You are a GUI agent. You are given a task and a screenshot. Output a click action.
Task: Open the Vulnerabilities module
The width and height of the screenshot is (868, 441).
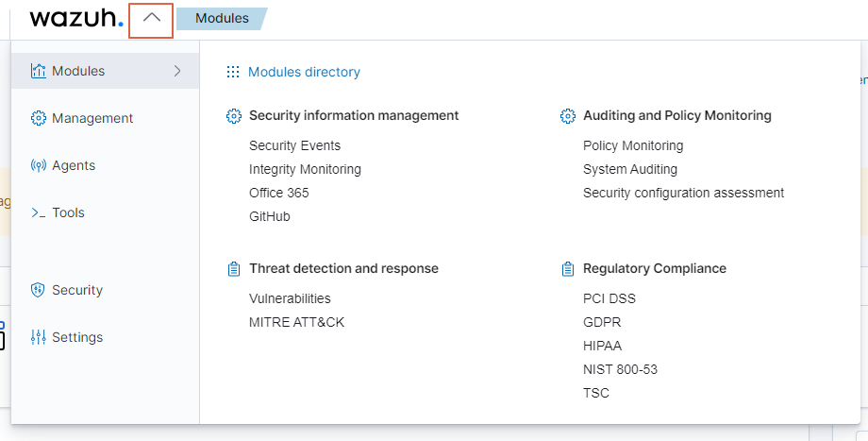tap(290, 298)
